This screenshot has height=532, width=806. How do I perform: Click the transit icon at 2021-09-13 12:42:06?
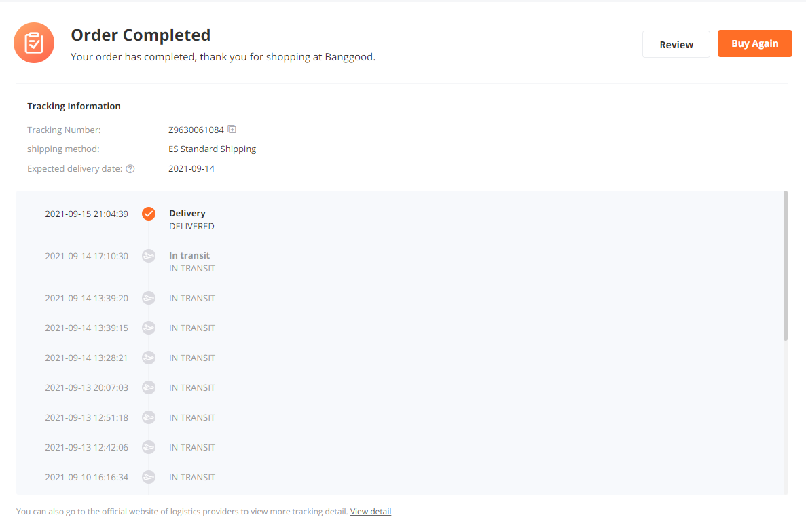(x=149, y=447)
